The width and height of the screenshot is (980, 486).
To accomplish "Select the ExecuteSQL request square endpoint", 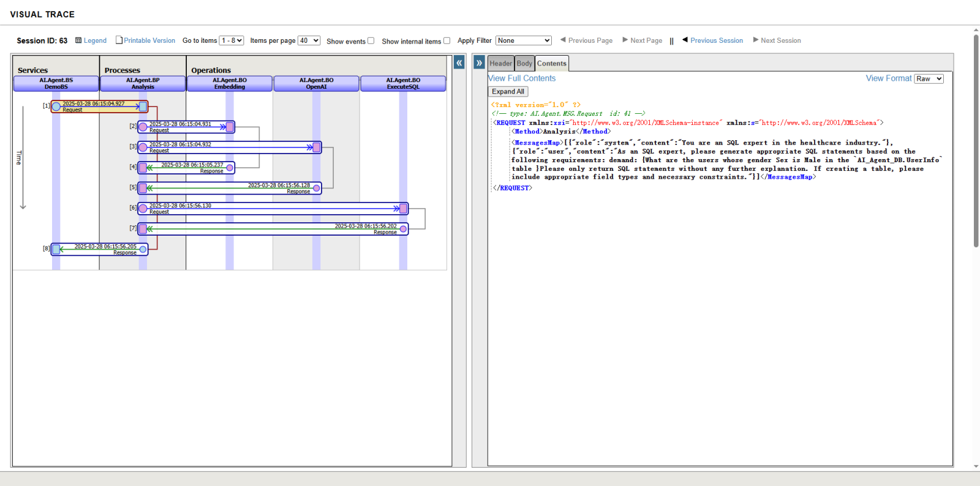I will coord(404,209).
